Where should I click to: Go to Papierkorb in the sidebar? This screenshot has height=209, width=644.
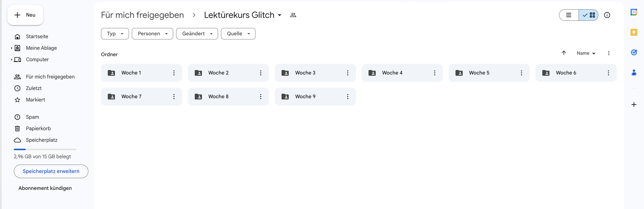tap(38, 128)
